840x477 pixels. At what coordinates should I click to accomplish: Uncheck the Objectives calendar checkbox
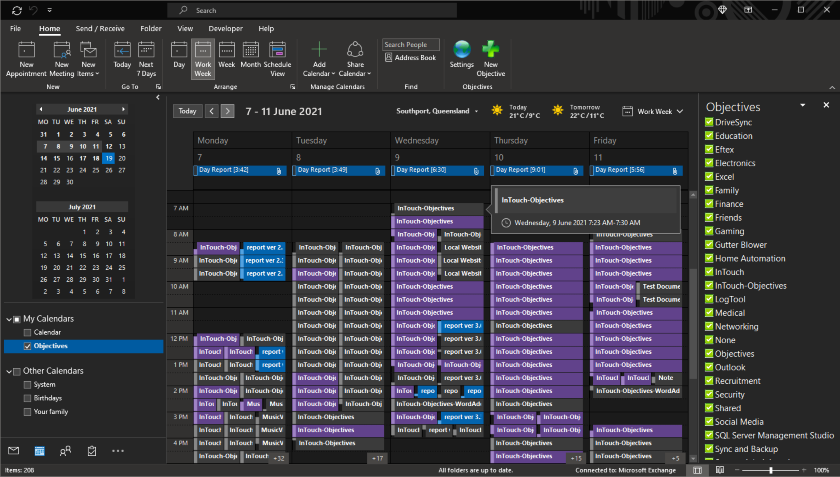(27, 346)
